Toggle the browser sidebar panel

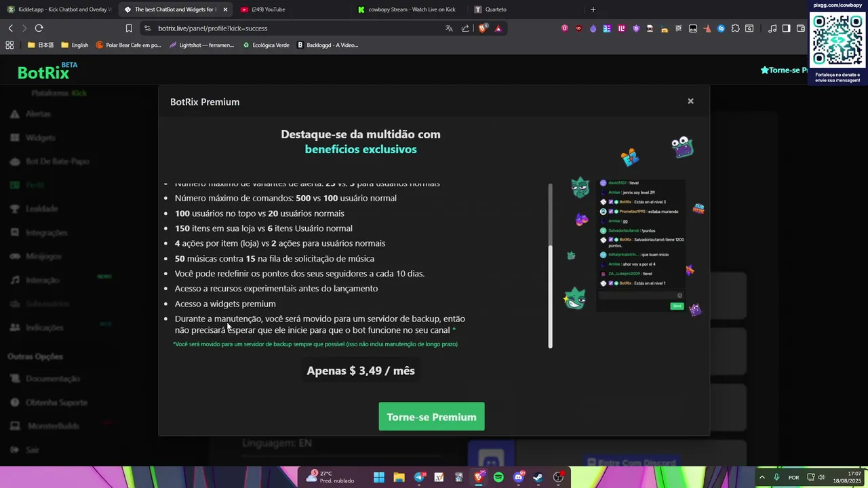tap(787, 28)
